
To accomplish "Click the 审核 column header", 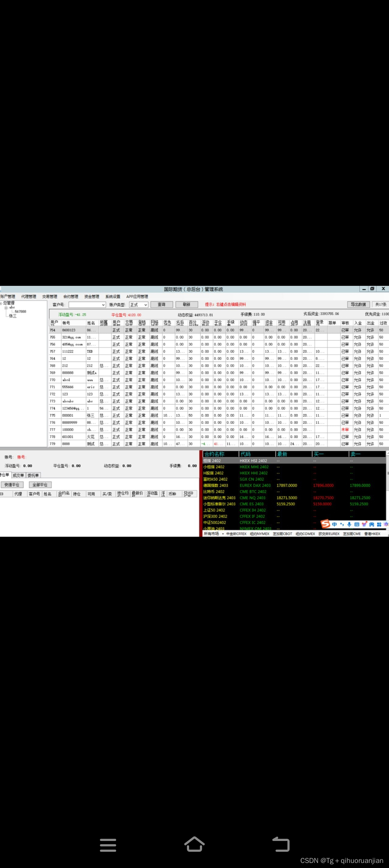I will (346, 323).
